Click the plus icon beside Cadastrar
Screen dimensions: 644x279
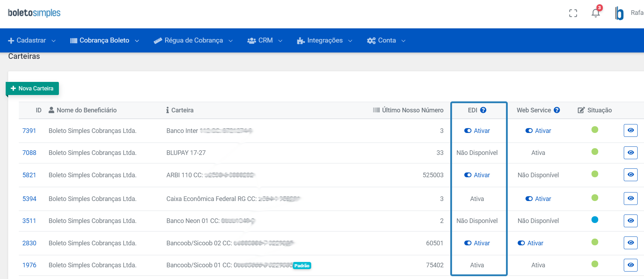11,41
